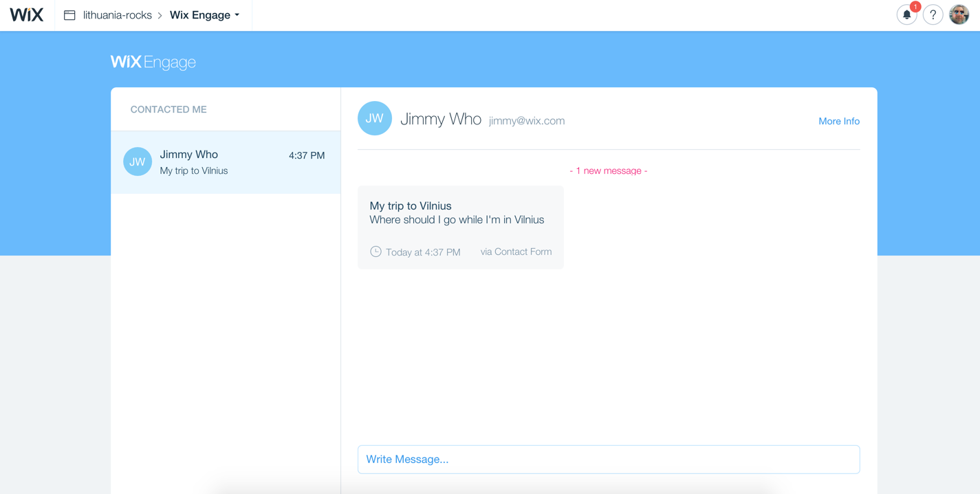This screenshot has width=980, height=494.
Task: Click the clock icon in the message bubble
Action: [x=375, y=251]
